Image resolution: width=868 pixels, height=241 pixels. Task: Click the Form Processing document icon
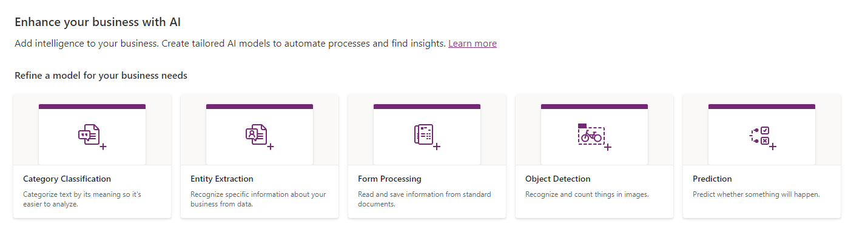427,137
